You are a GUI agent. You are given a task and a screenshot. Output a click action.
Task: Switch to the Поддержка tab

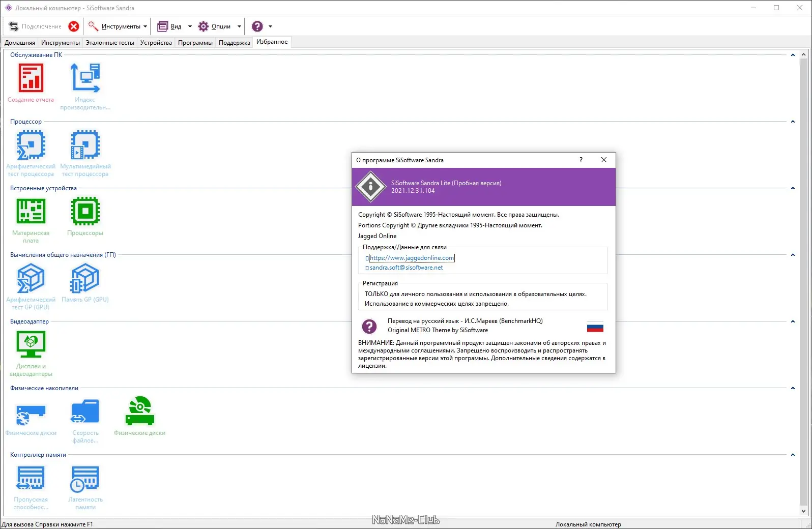(x=235, y=43)
